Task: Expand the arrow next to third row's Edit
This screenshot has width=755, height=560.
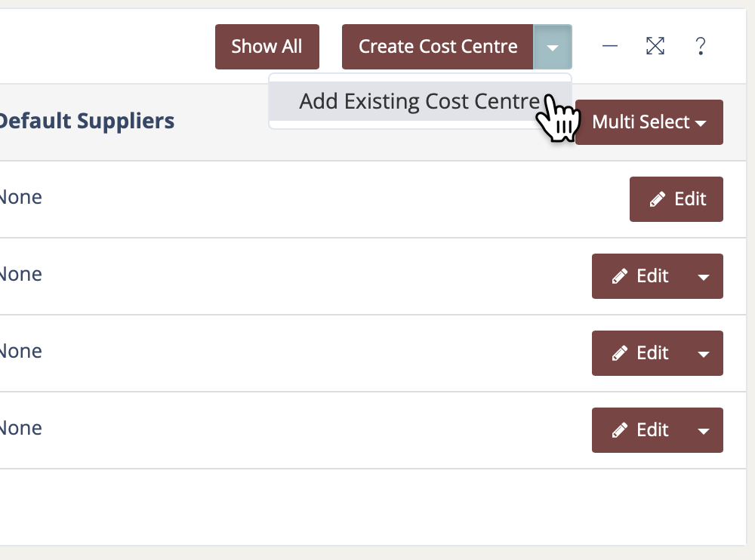Action: (x=704, y=353)
